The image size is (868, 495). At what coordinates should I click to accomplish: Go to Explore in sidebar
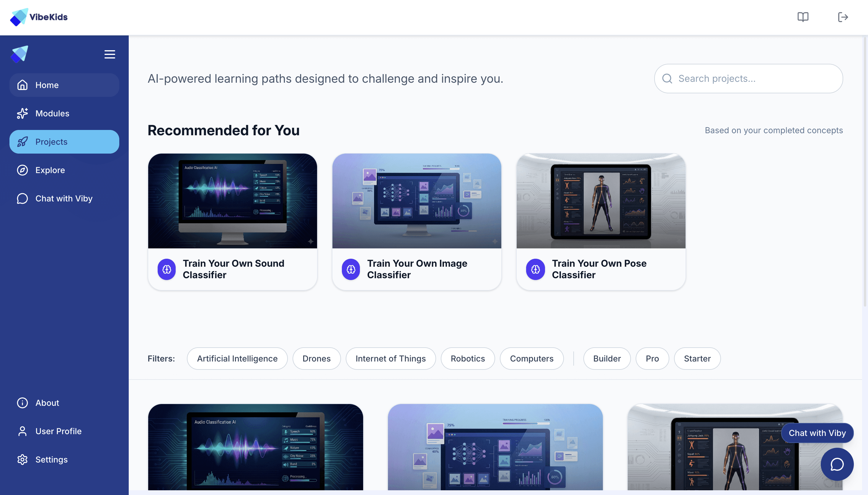tap(50, 170)
